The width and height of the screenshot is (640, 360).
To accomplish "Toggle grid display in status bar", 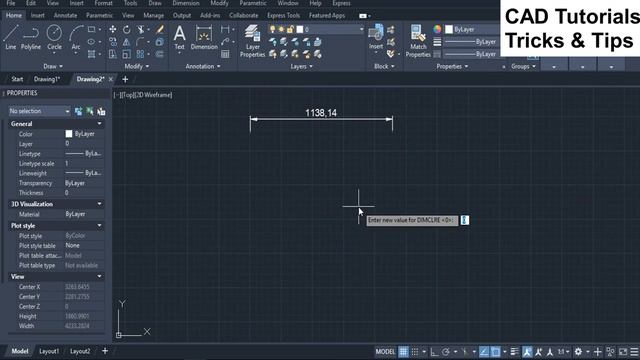I will pyautogui.click(x=403, y=351).
